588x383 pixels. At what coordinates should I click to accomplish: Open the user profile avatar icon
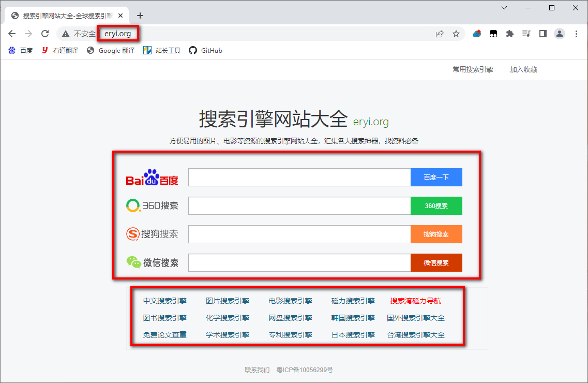click(x=560, y=34)
